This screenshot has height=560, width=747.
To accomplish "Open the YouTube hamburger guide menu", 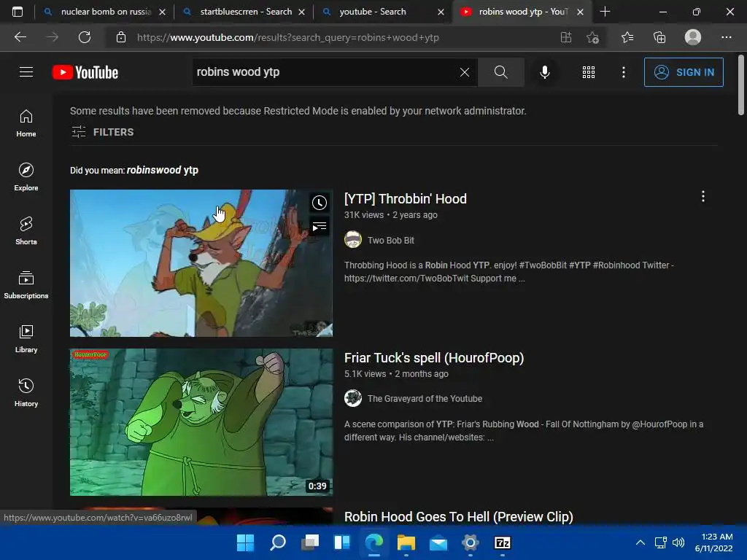I will [26, 72].
